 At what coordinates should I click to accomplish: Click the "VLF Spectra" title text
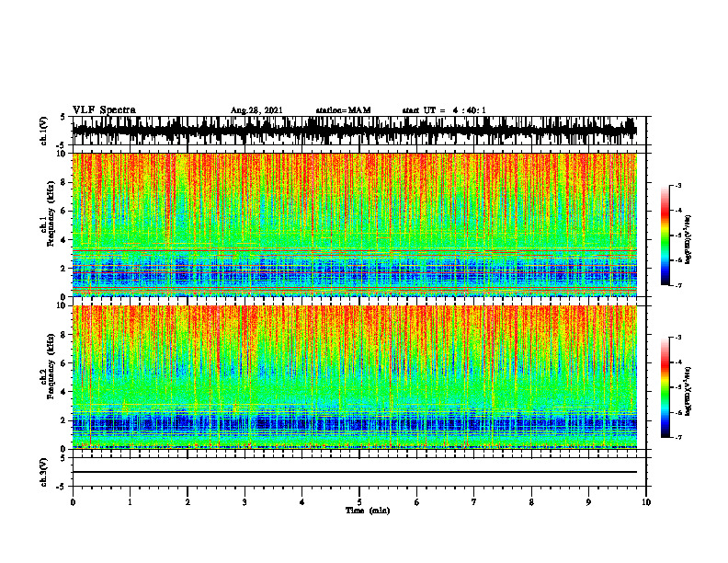pos(104,110)
